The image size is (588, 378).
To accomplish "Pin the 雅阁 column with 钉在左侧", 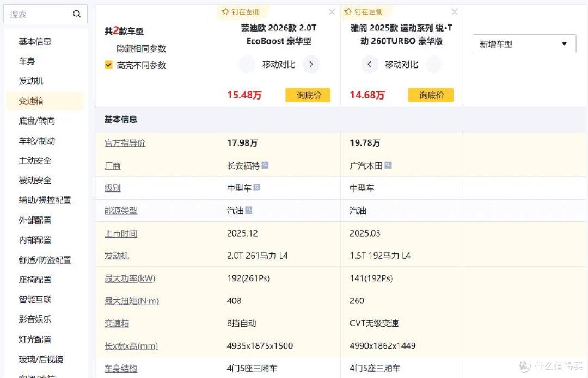I will click(x=363, y=12).
